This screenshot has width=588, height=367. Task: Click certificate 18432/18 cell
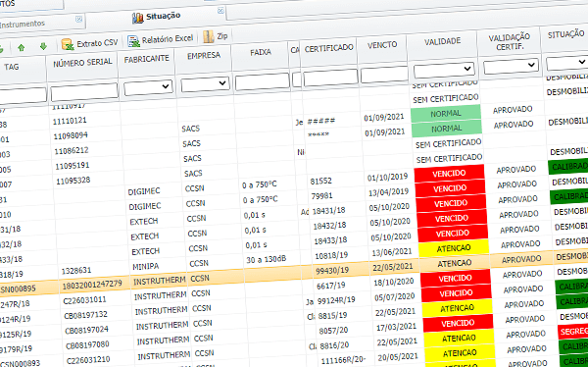click(x=330, y=226)
